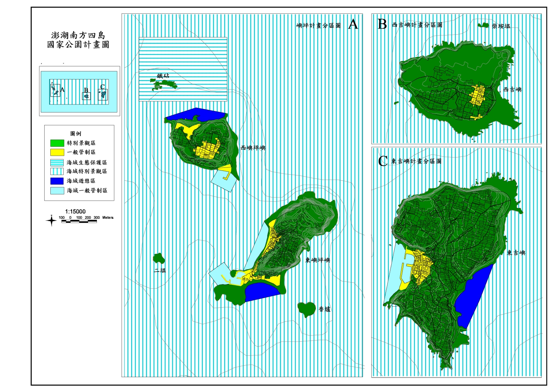
Task: Click the yellow settlement area on 東吉嶼
Action: (422, 266)
